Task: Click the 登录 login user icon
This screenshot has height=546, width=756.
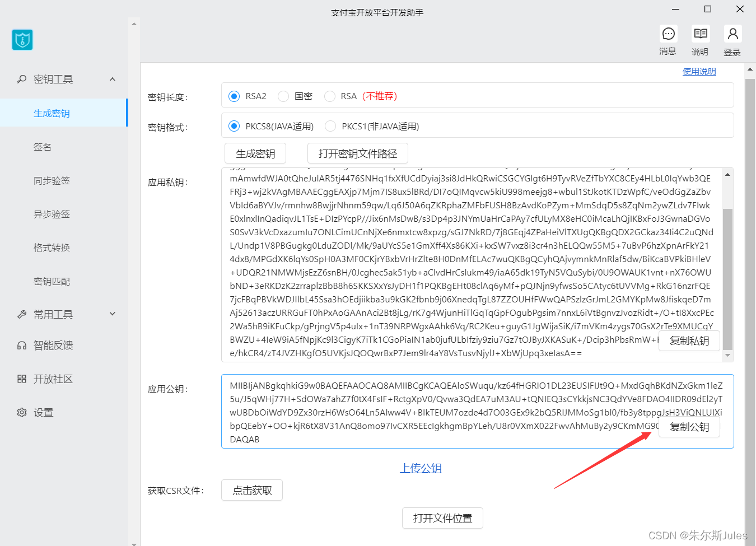Action: coord(732,34)
